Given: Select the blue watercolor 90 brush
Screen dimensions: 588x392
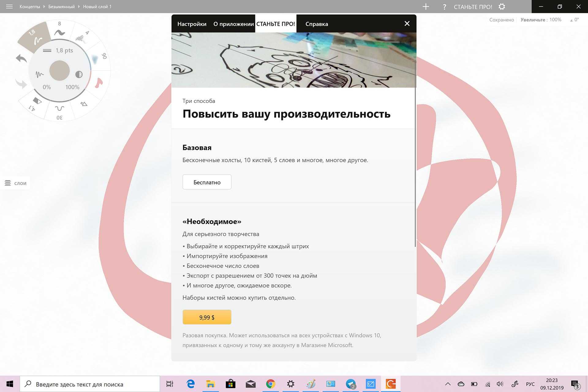Looking at the screenshot, I should (95, 59).
